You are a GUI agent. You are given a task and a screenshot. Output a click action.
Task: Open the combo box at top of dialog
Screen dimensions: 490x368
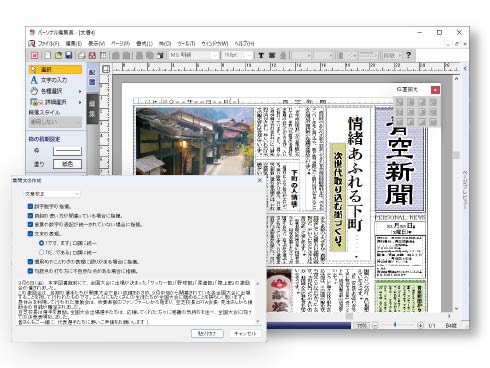tap(52, 194)
